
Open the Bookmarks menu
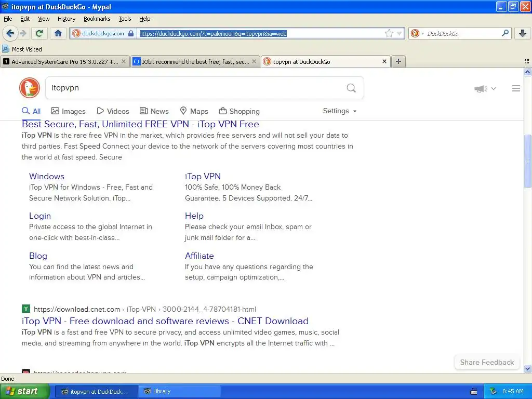pyautogui.click(x=97, y=19)
